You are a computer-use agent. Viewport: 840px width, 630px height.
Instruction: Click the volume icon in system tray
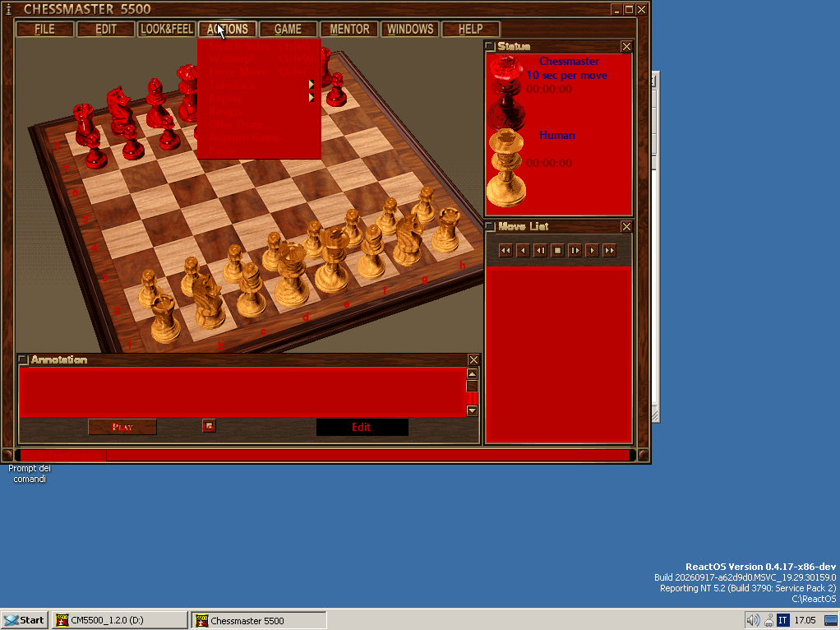tap(753, 620)
